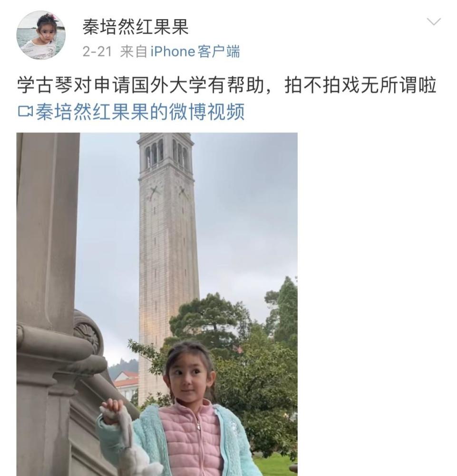Open the iPhone客户端 source link
457x476 pixels.
(195, 51)
